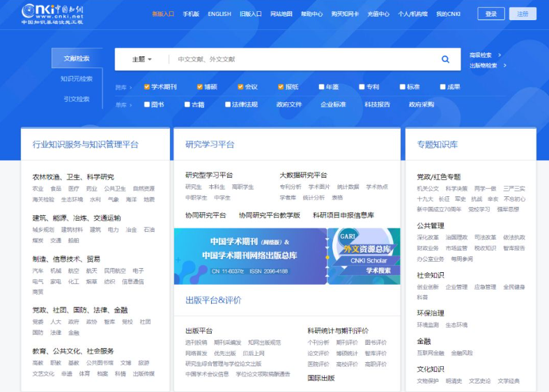549x392 pixels.
Task: Open 个人/机构馆 link
Action: click(x=413, y=14)
